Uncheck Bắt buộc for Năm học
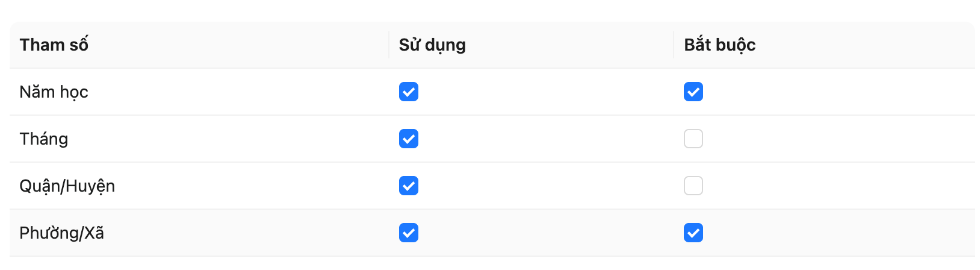Image resolution: width=980 pixels, height=270 pixels. pos(693,92)
